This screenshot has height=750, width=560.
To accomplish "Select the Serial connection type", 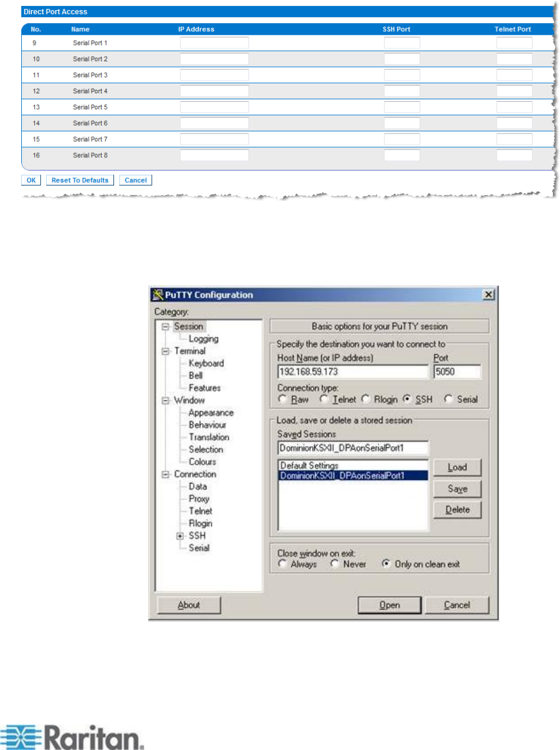I will pyautogui.click(x=448, y=400).
